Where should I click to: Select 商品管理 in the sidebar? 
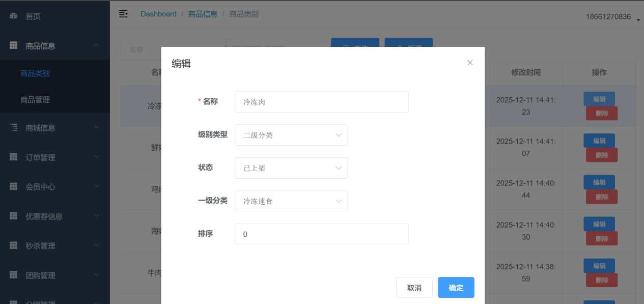click(x=35, y=100)
